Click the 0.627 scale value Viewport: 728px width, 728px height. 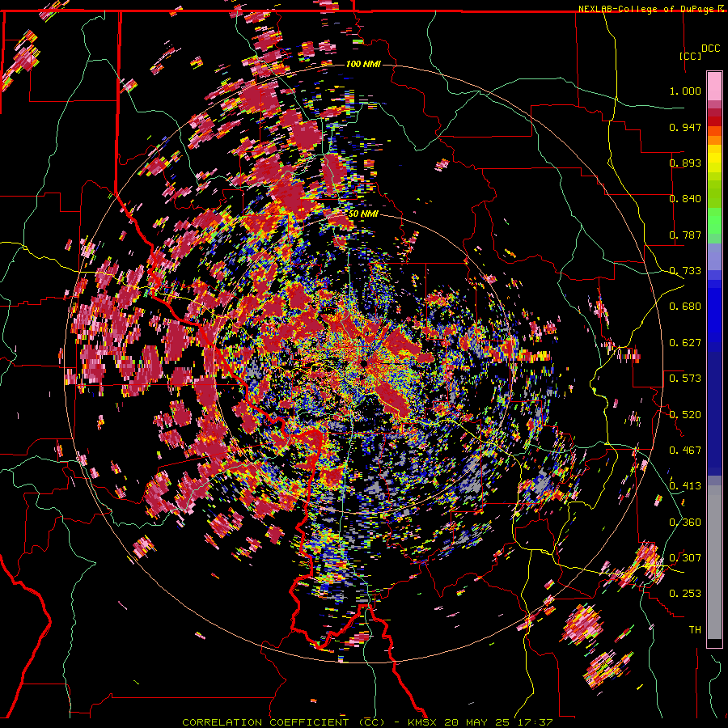click(685, 343)
